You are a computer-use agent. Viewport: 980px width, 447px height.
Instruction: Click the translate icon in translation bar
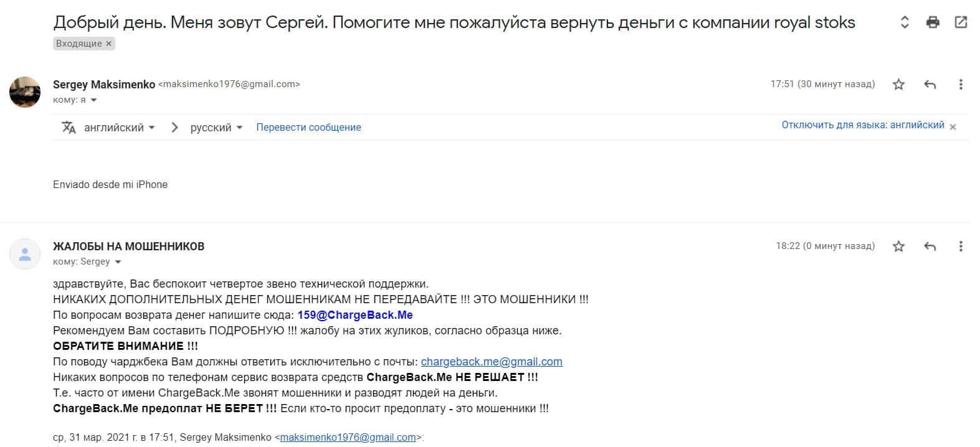(69, 128)
